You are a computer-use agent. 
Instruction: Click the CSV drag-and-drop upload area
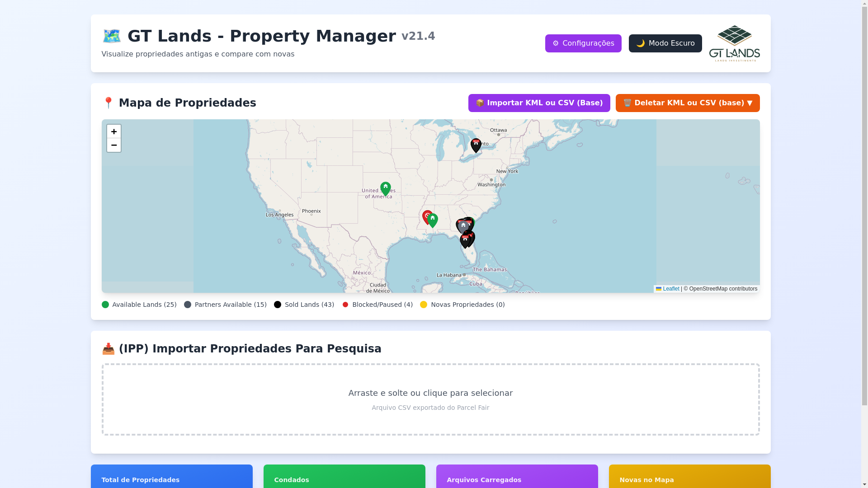pos(430,399)
